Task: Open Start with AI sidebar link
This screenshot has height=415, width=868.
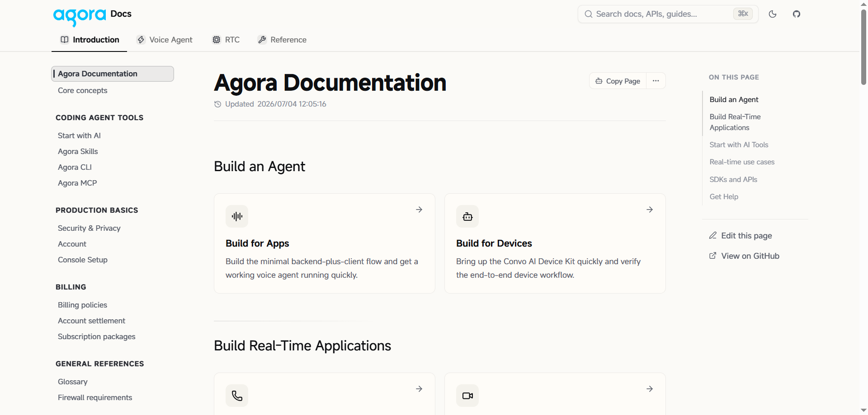Action: [79, 135]
